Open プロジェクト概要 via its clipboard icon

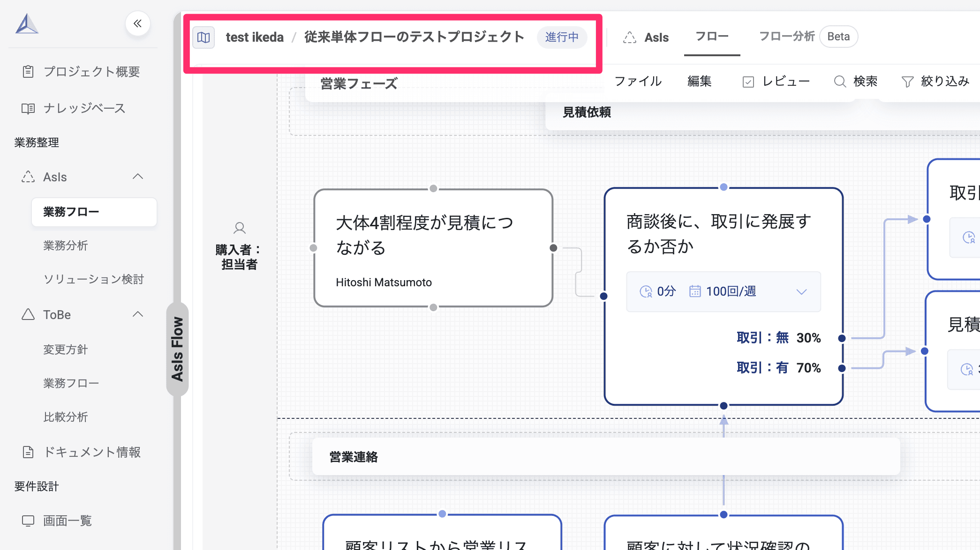click(x=28, y=72)
